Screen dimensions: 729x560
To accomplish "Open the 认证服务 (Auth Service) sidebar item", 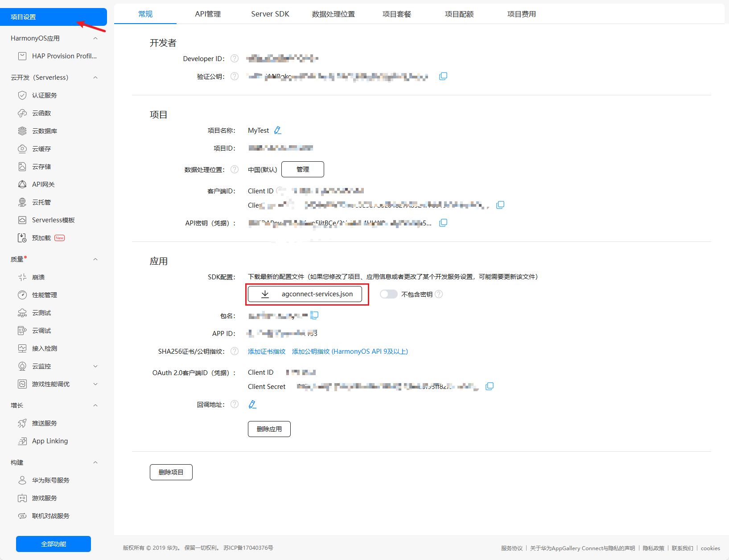I will (x=43, y=95).
